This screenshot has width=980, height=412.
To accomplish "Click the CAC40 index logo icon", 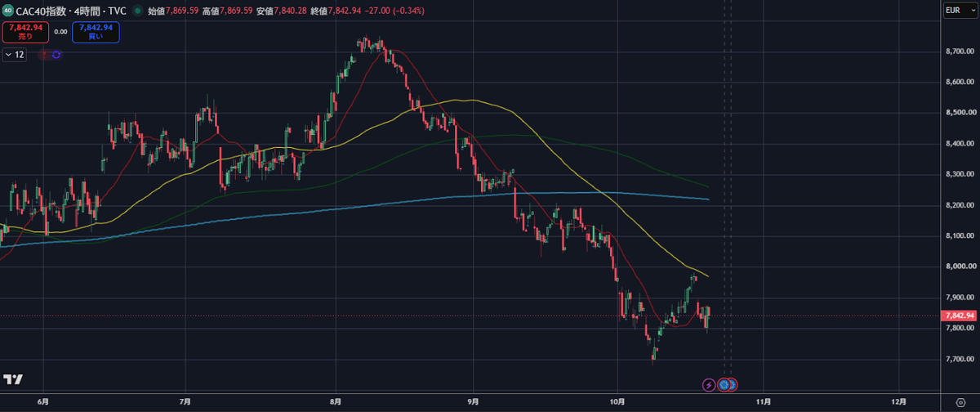I will (8, 11).
